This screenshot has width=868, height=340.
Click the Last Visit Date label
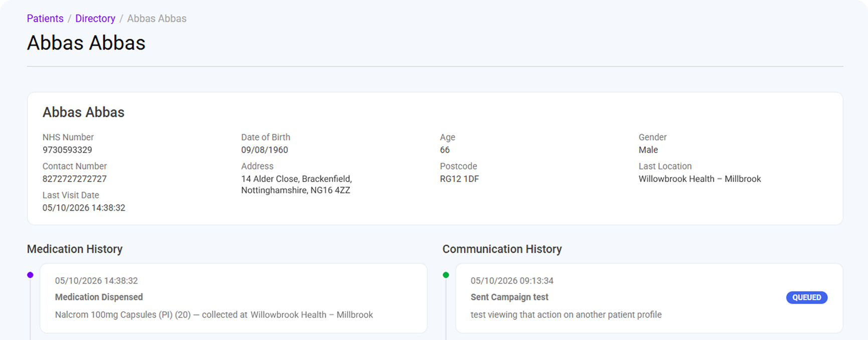point(71,196)
